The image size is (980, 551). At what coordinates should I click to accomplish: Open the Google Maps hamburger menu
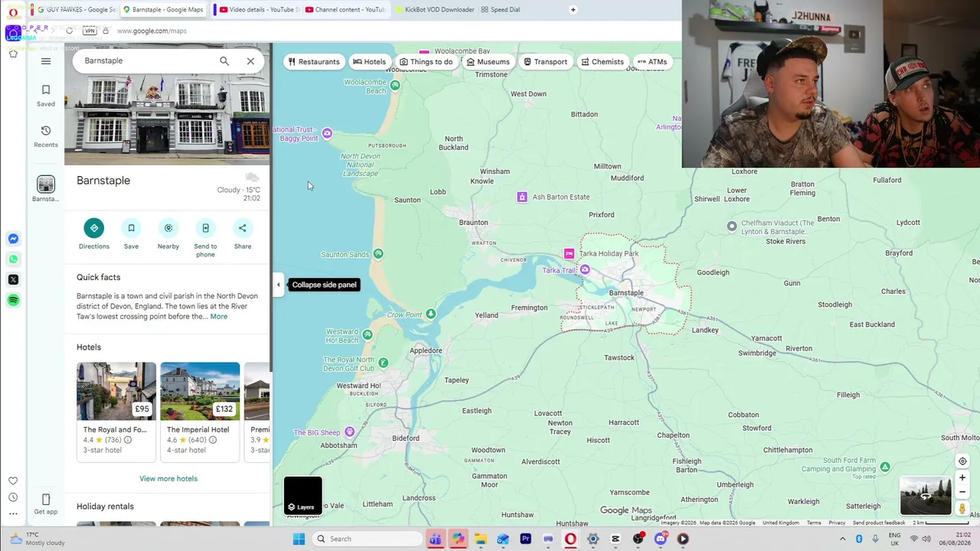(46, 61)
